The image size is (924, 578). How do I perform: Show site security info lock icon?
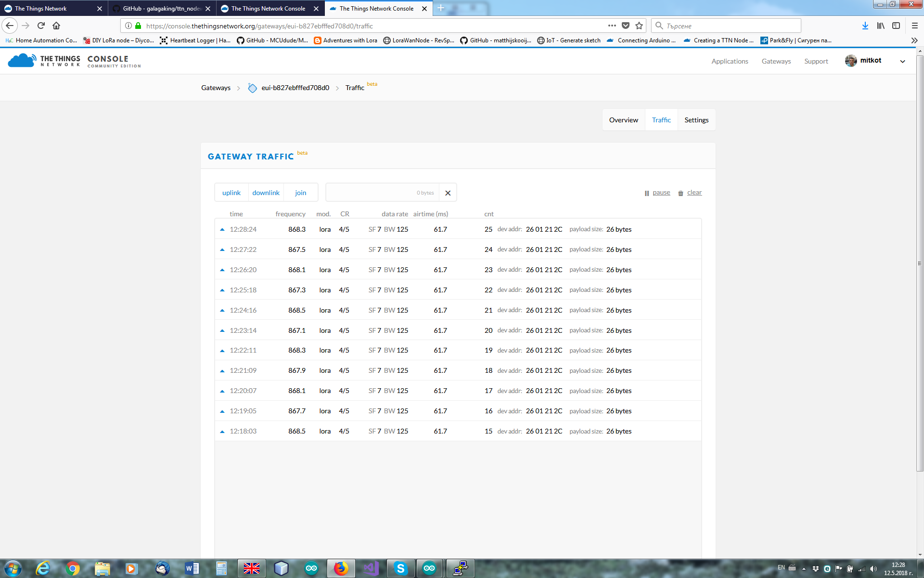[x=138, y=26]
